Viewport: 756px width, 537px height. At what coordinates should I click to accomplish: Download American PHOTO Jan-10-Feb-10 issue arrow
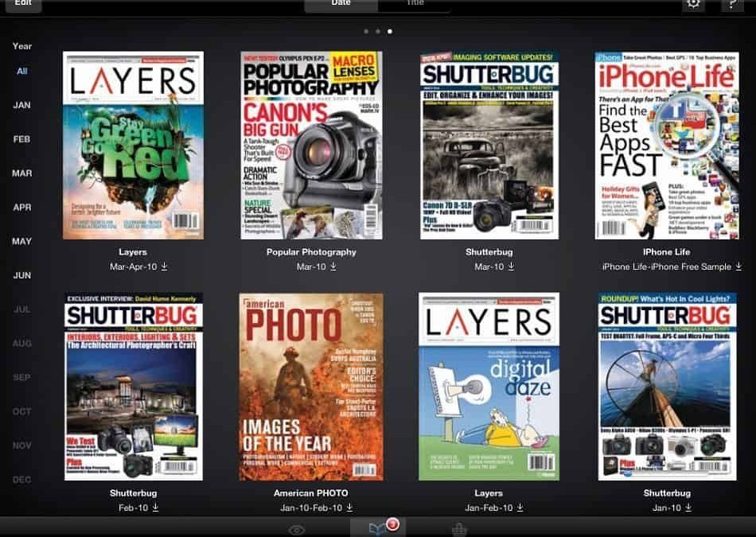(349, 508)
